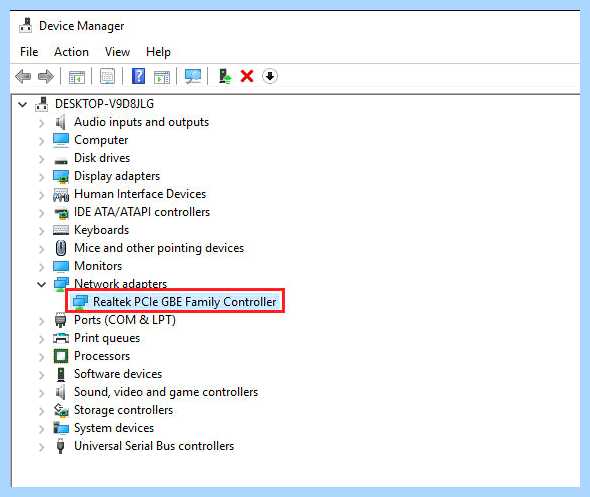
Task: Expand the System devices category
Action: click(x=41, y=430)
